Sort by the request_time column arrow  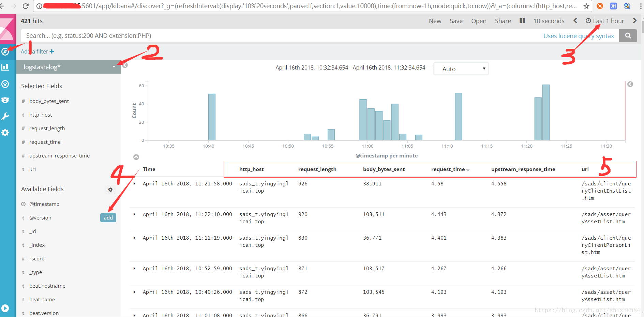(x=468, y=170)
